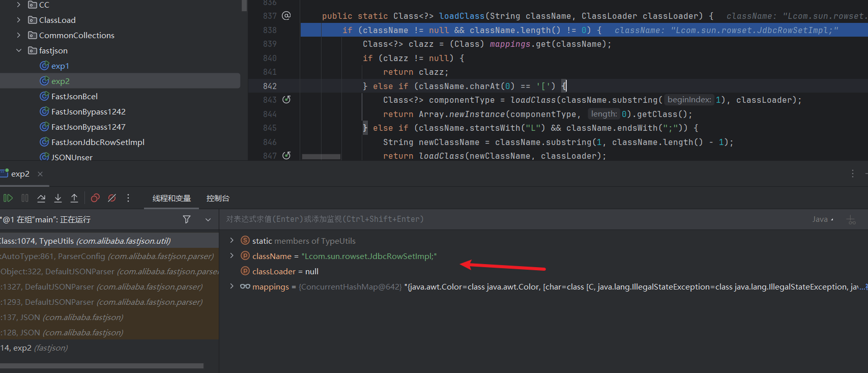Click the classLoader parameter icon
This screenshot has height=373, width=868.
(x=245, y=271)
